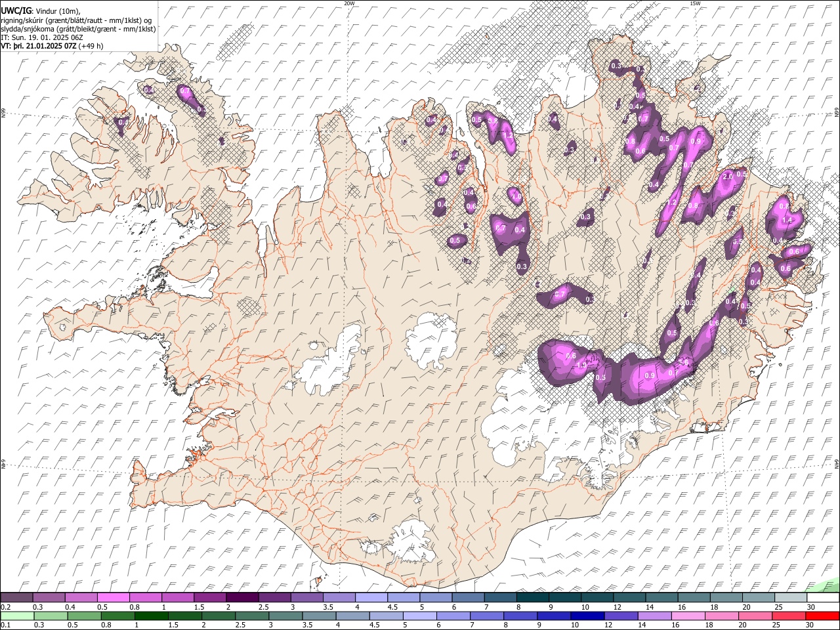Choose the 4 lavender swatch in upper legend
This screenshot has width=840, height=630.
pos(371,598)
